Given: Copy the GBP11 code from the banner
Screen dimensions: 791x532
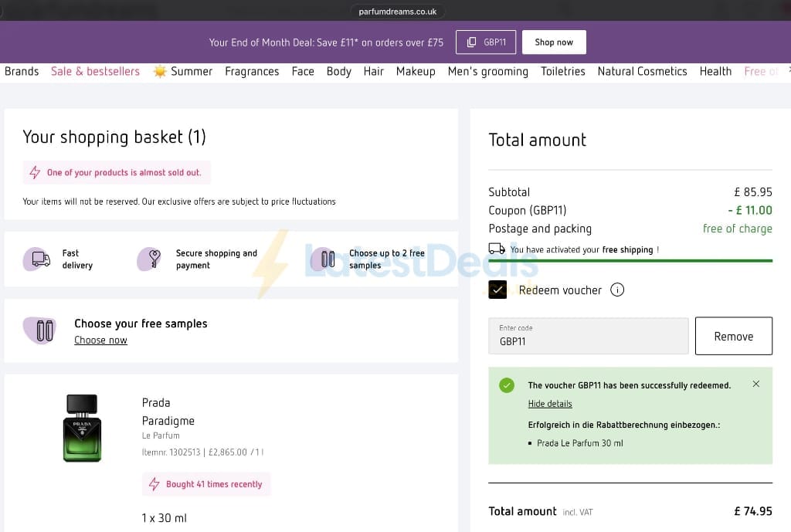Looking at the screenshot, I should (x=485, y=42).
